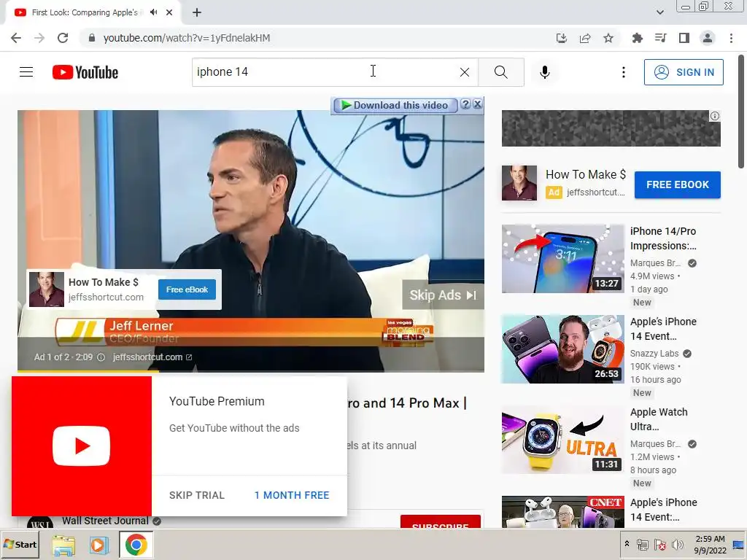This screenshot has width=747, height=560.
Task: Click Download this video button
Action: [395, 105]
